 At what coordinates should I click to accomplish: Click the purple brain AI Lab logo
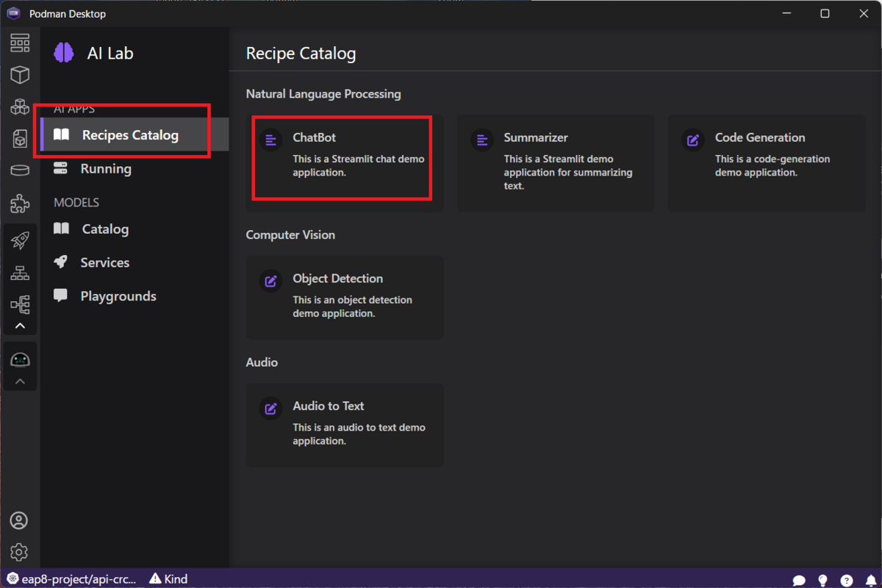pos(64,52)
